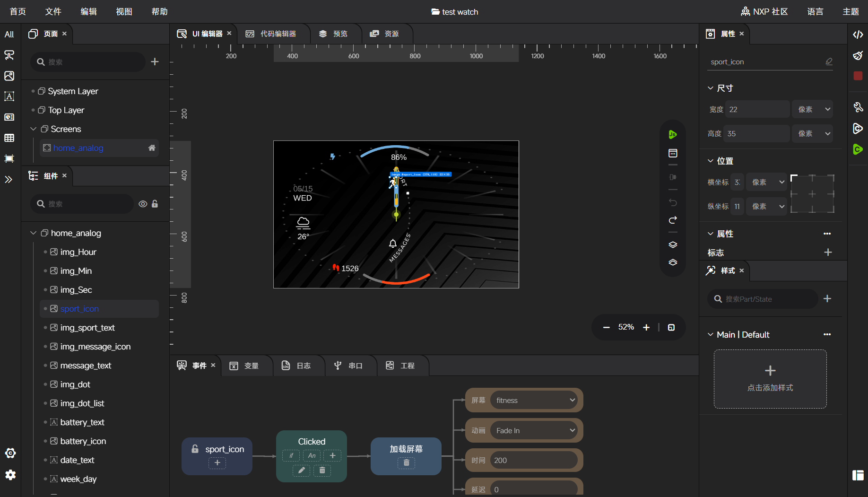The height and width of the screenshot is (497, 868).
Task: Focus the Part/State search field
Action: pos(763,299)
